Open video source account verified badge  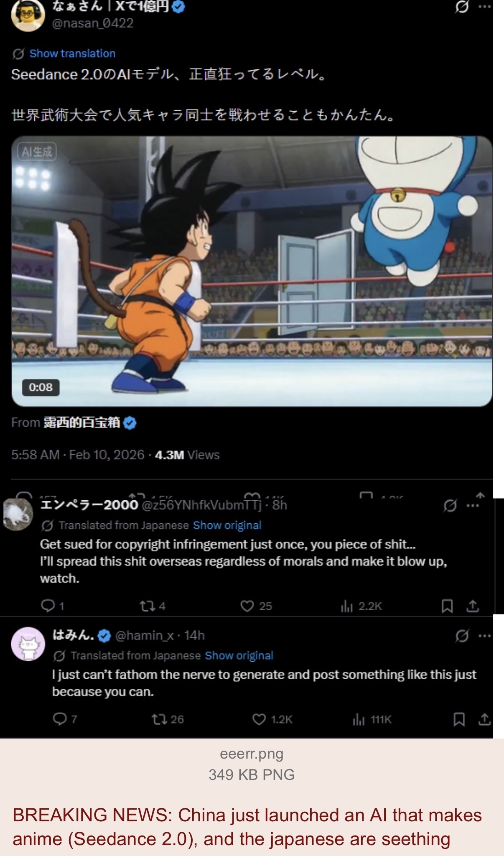[130, 423]
